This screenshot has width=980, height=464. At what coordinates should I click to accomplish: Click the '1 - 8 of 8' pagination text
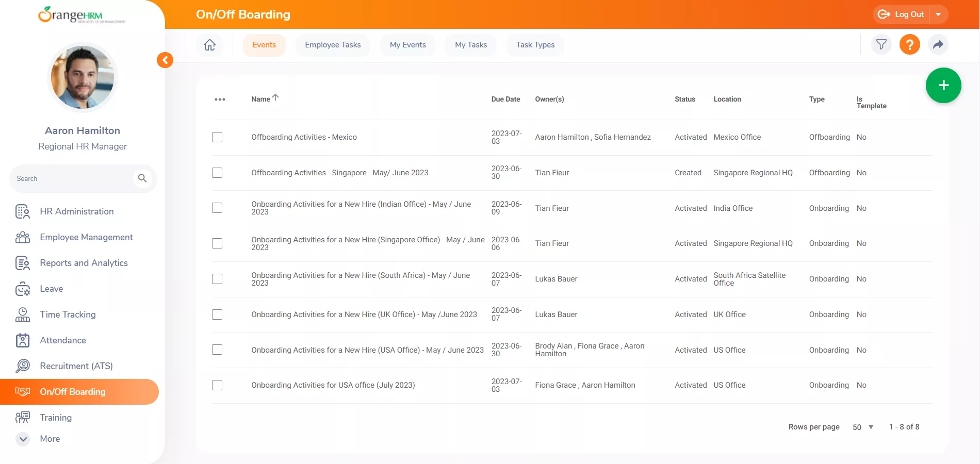pyautogui.click(x=904, y=427)
